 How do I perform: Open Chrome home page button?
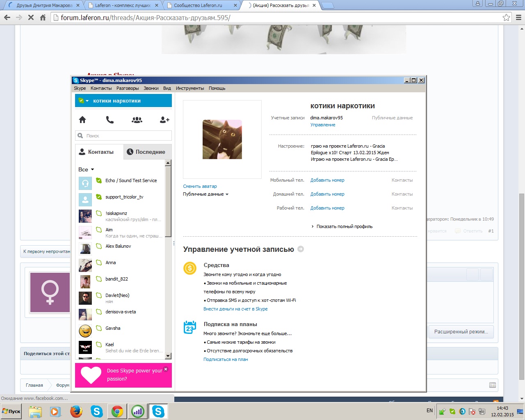(x=43, y=18)
